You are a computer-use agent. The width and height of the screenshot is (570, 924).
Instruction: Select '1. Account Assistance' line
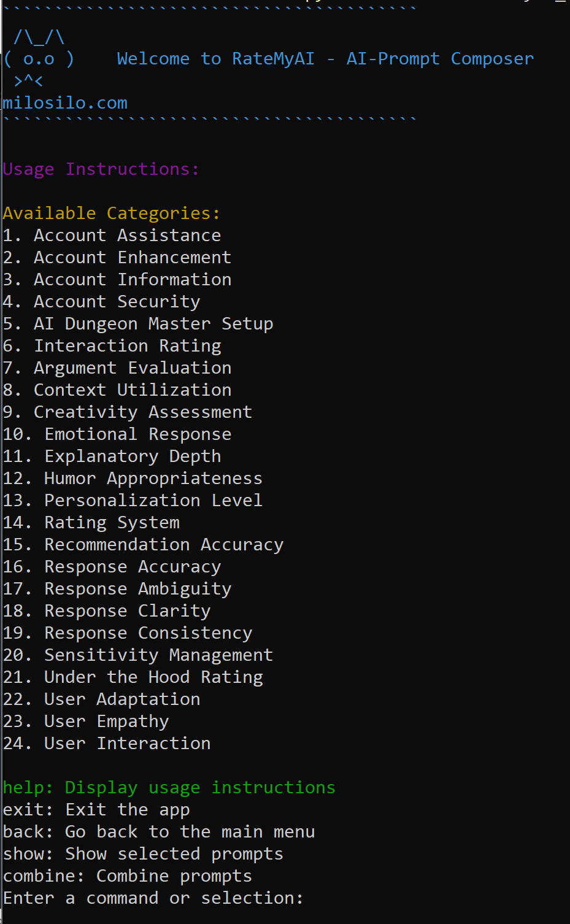tap(112, 235)
